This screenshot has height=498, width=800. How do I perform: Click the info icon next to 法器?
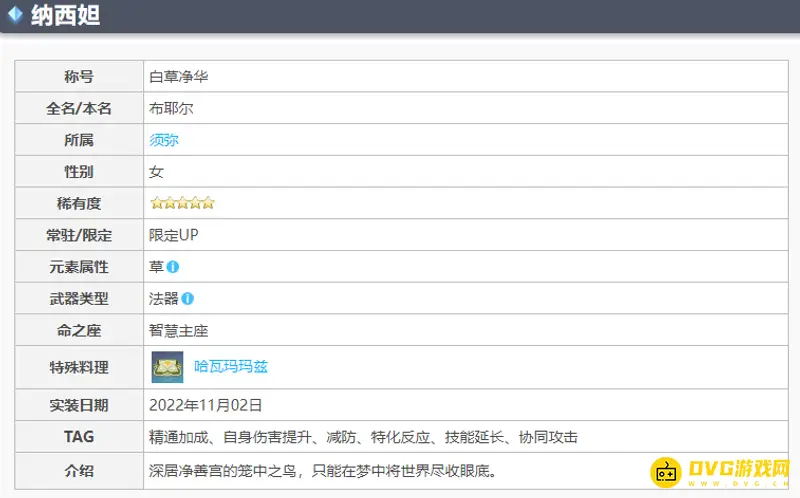point(188,299)
